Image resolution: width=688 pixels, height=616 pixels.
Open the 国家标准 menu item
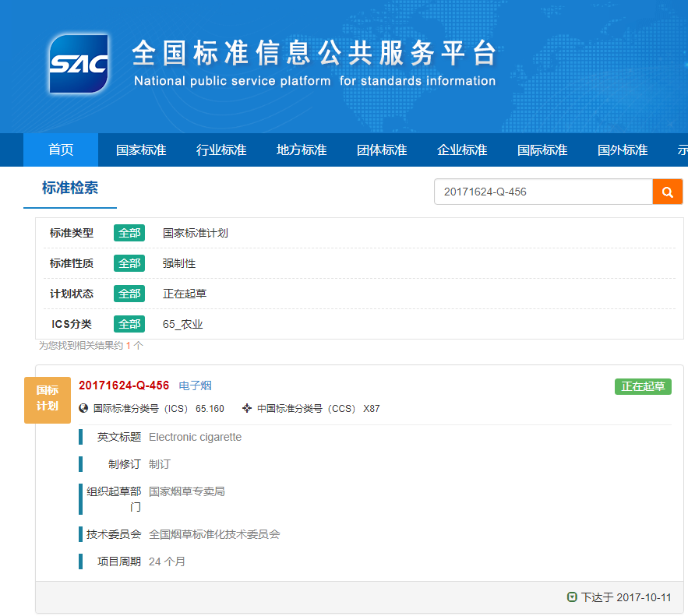point(141,150)
